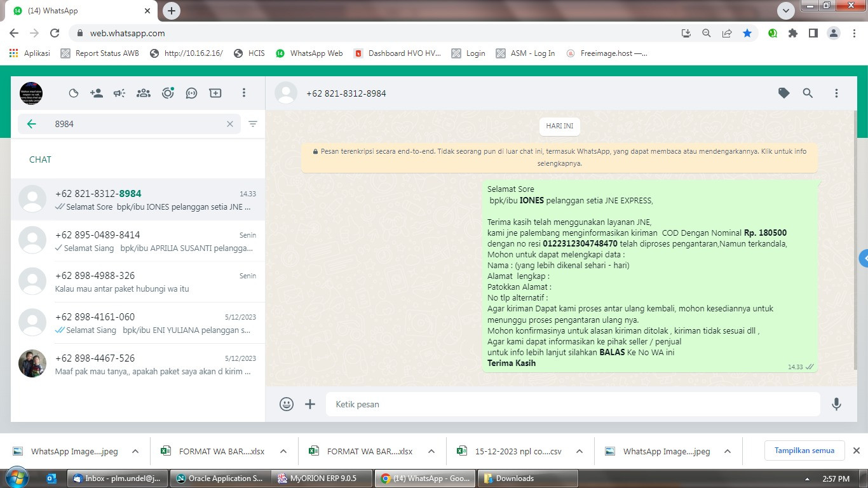Open the Channels circular icon
This screenshot has width=868, height=488.
(168, 93)
